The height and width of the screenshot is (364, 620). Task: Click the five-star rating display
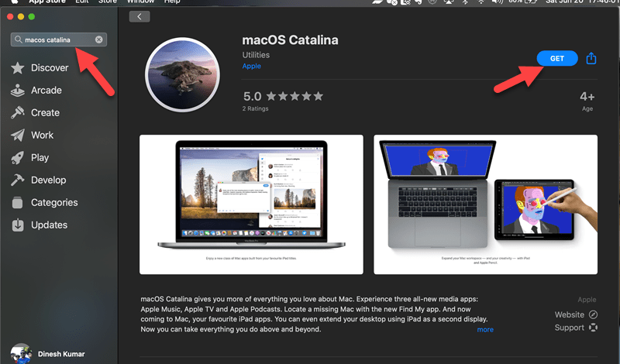coord(294,96)
